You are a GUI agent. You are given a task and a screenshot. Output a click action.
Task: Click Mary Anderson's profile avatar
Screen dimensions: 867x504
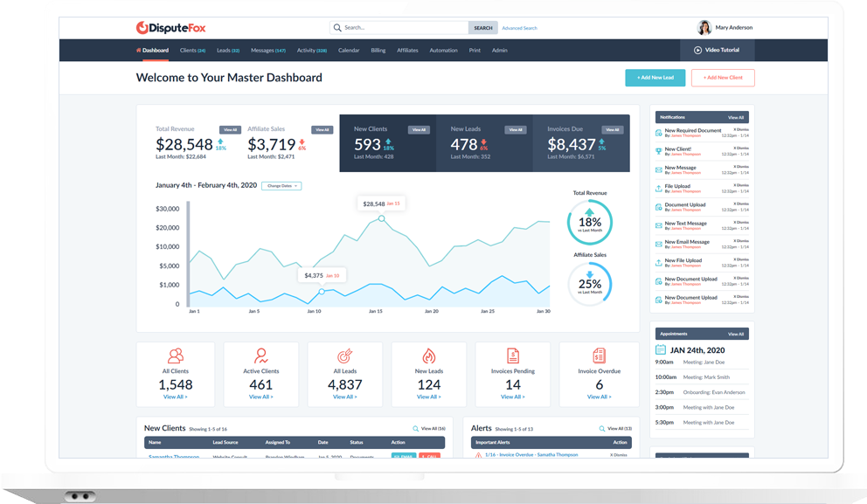coord(704,28)
